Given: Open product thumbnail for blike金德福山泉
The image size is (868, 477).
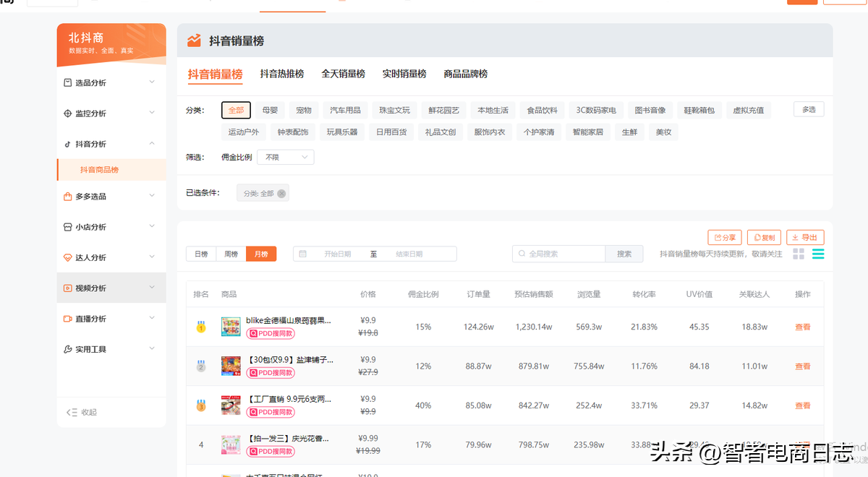Looking at the screenshot, I should pyautogui.click(x=231, y=327).
